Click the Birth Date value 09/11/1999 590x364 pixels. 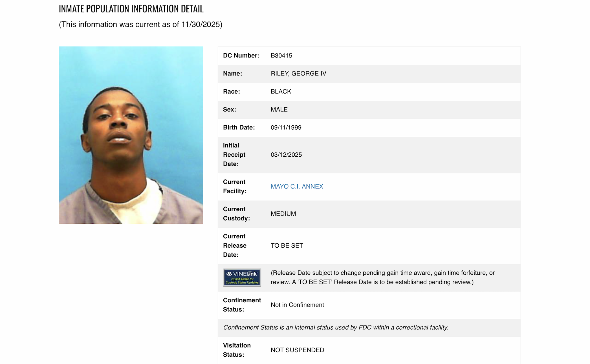(286, 127)
